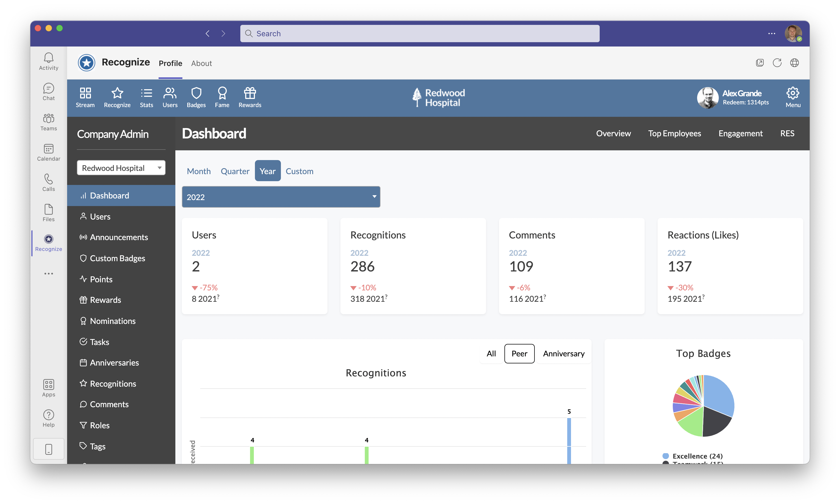Open the Redwood Hospital company selector
The height and width of the screenshot is (504, 840).
[121, 167]
